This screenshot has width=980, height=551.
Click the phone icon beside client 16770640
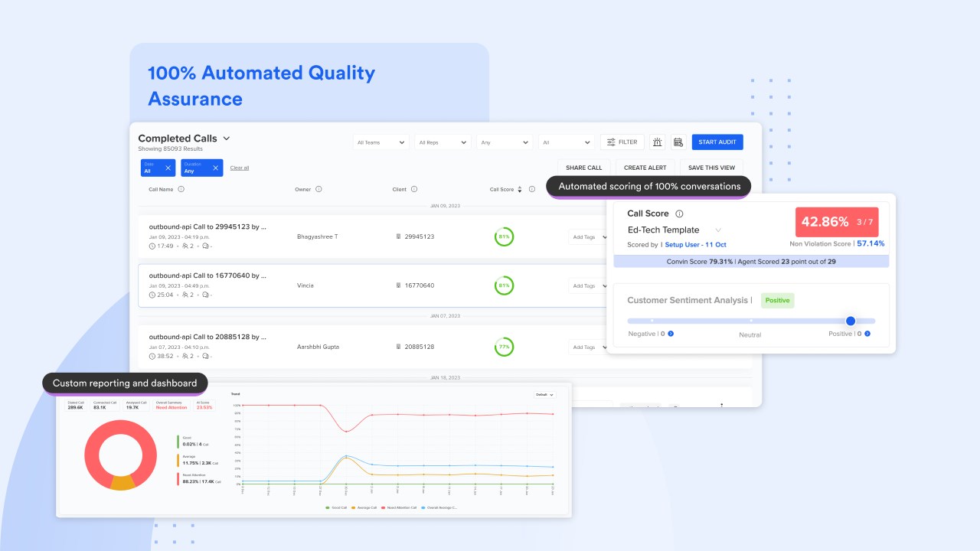(x=398, y=285)
